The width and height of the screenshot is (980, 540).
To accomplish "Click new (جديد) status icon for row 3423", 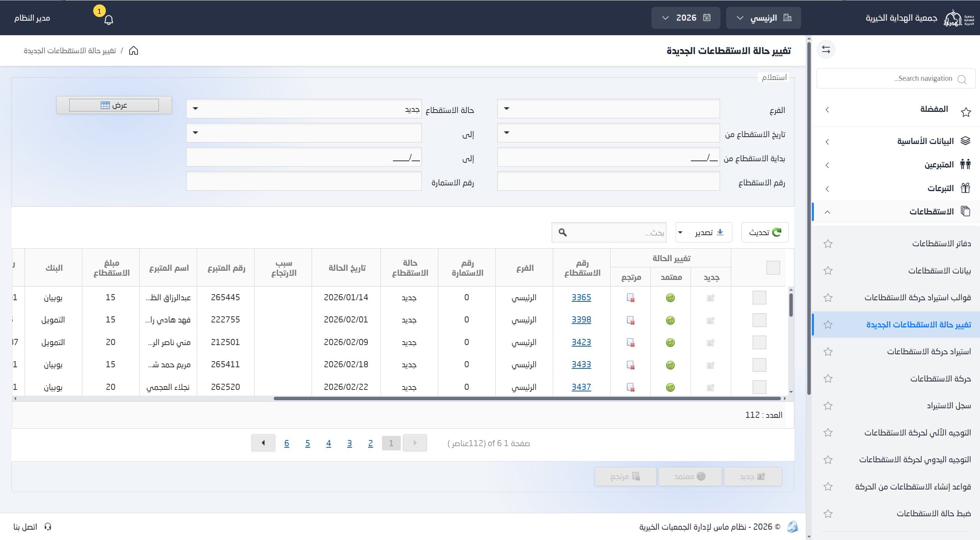I will pyautogui.click(x=710, y=342).
